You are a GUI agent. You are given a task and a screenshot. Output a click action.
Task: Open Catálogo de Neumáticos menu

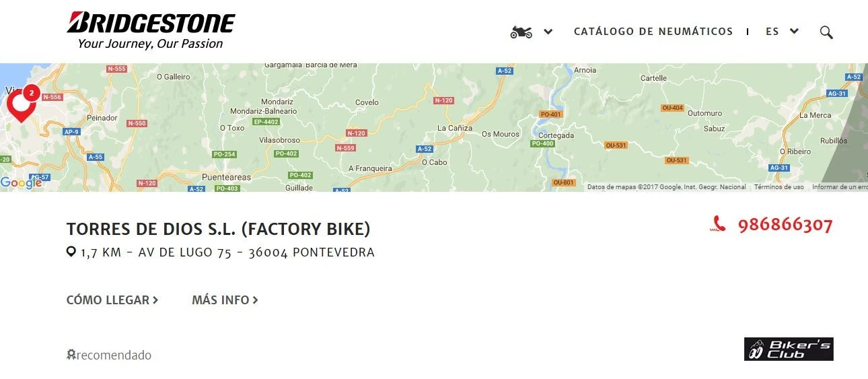[653, 32]
